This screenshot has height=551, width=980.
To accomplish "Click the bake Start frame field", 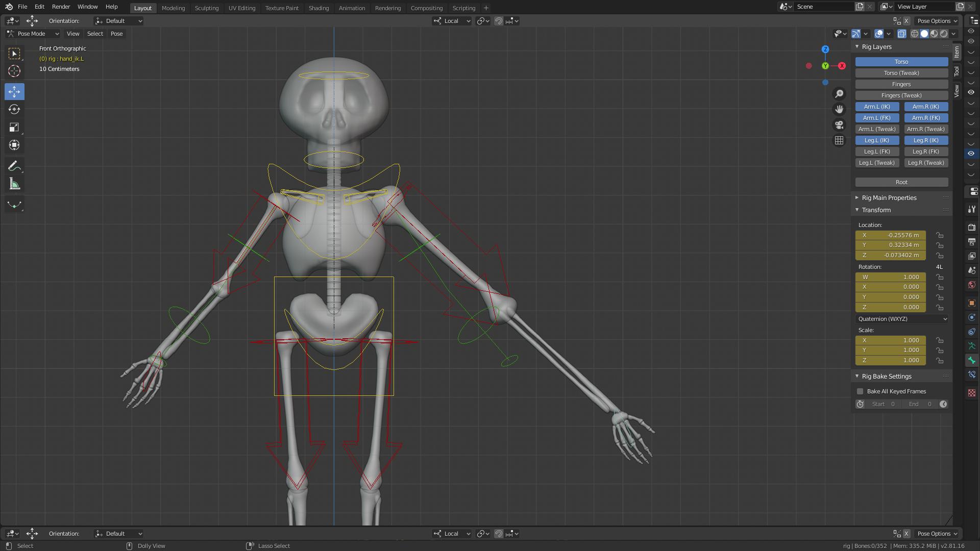I will (x=883, y=404).
